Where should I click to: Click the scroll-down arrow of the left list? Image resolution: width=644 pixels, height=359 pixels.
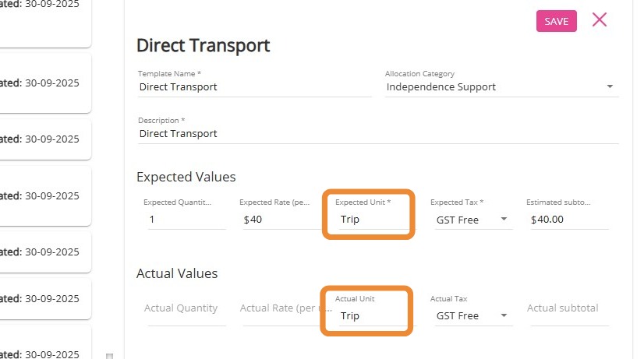point(109,356)
